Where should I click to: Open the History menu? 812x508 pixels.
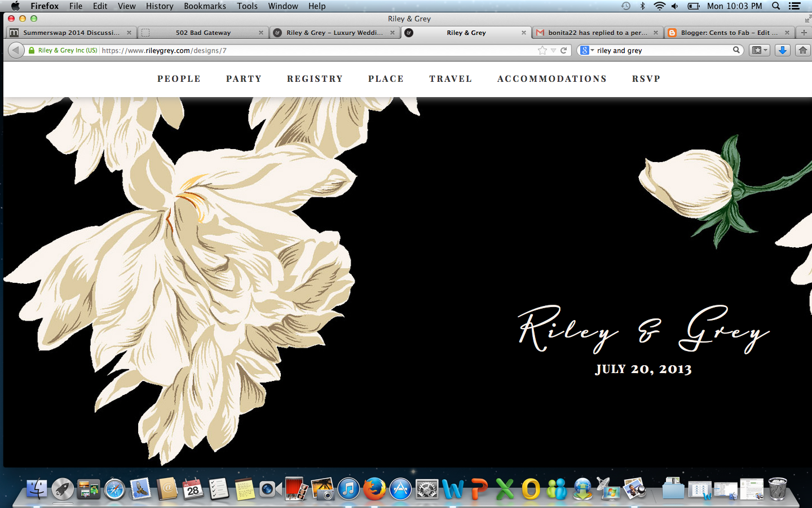160,6
